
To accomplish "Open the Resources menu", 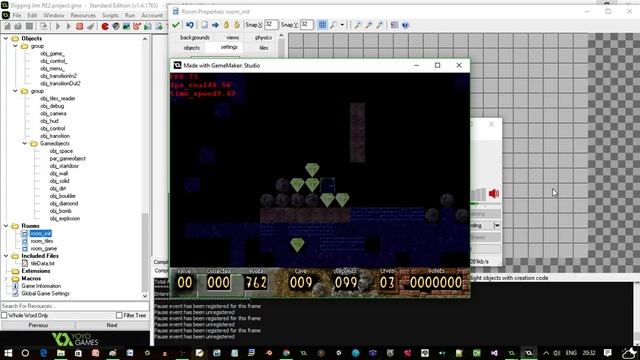I will [83, 15].
